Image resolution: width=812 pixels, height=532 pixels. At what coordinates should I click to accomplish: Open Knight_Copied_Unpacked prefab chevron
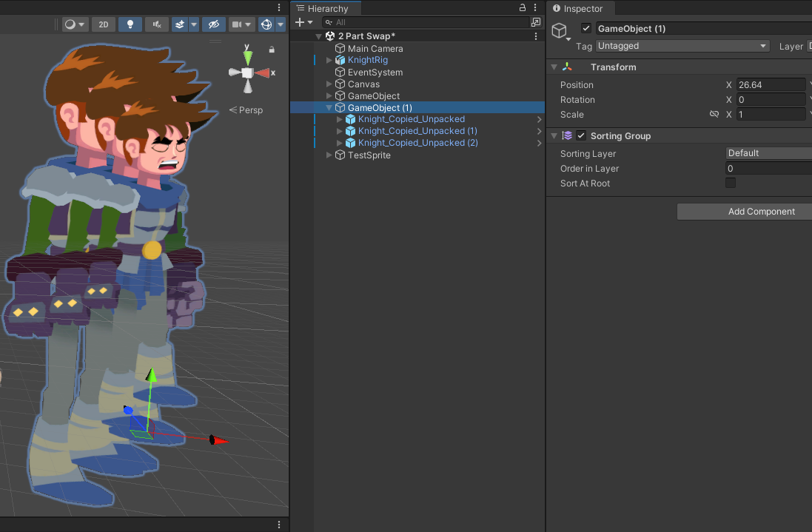pyautogui.click(x=539, y=120)
